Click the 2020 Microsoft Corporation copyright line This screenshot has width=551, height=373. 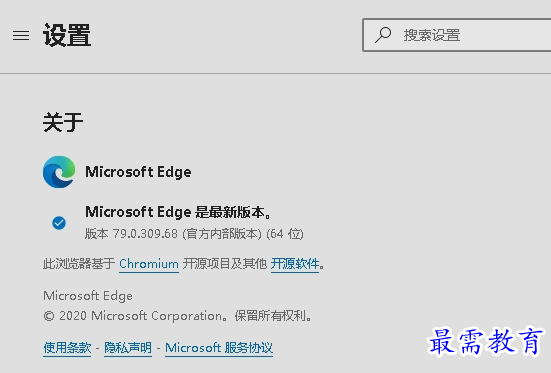point(178,316)
